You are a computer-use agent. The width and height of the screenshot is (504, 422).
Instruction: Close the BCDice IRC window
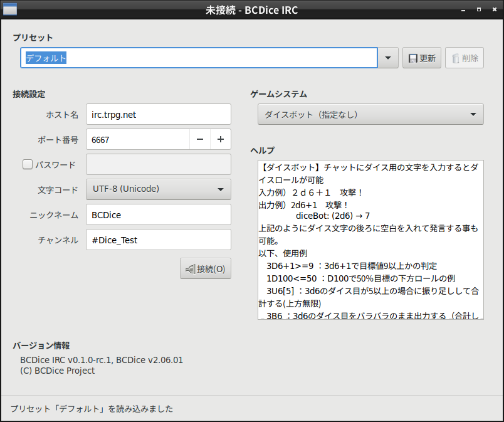pos(495,9)
